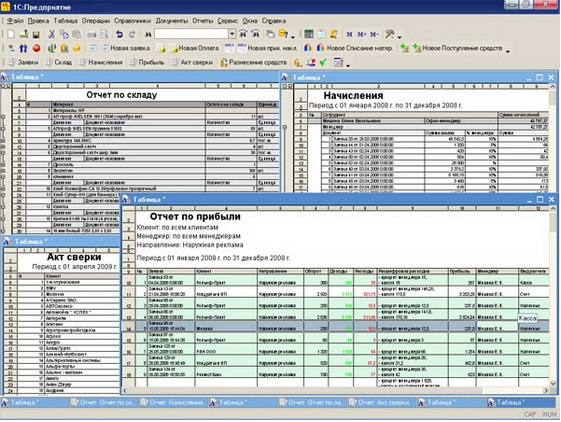Collapse the outline group marker in Начисления window
The image size is (561, 422).
tap(285, 127)
